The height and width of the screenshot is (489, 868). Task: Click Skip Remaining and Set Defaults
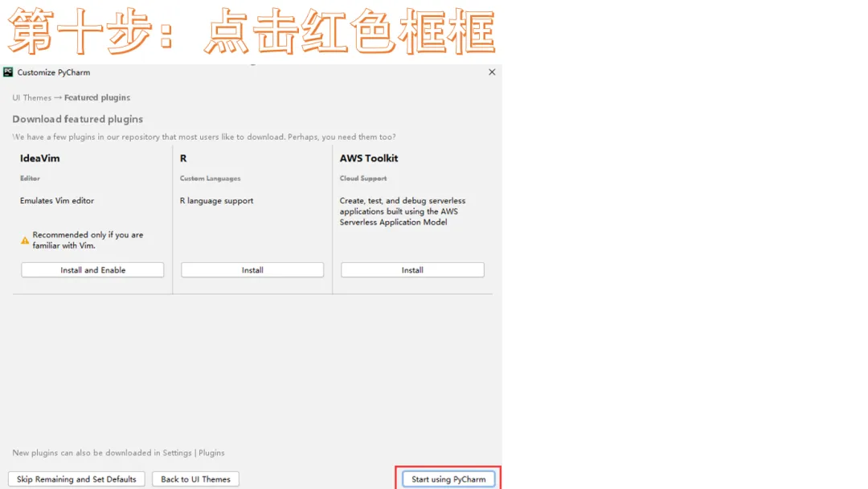tap(76, 479)
